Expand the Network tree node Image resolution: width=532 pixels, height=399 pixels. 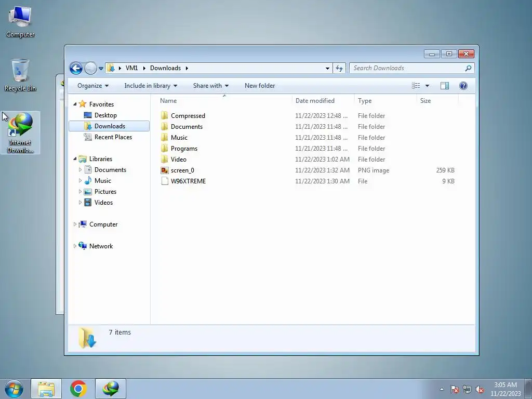pyautogui.click(x=75, y=246)
